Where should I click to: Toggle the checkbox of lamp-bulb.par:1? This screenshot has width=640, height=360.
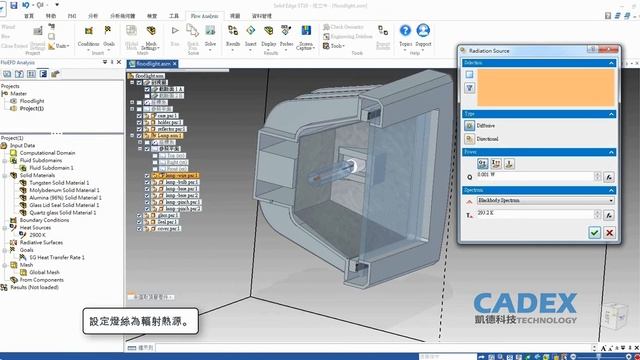pyautogui.click(x=147, y=182)
